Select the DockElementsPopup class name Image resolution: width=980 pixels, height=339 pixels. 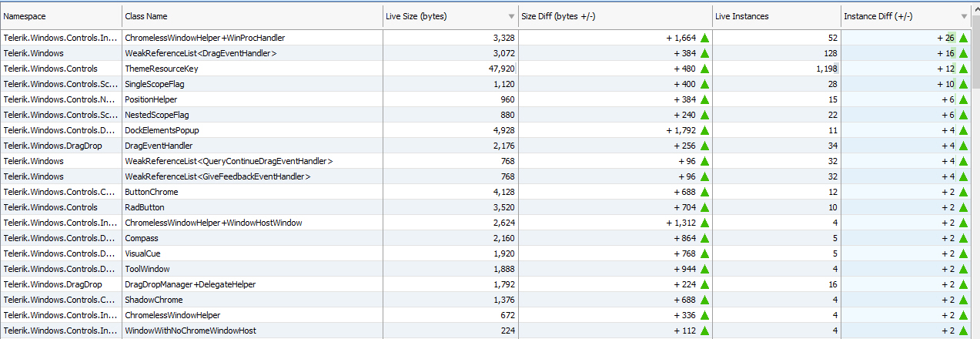click(162, 130)
